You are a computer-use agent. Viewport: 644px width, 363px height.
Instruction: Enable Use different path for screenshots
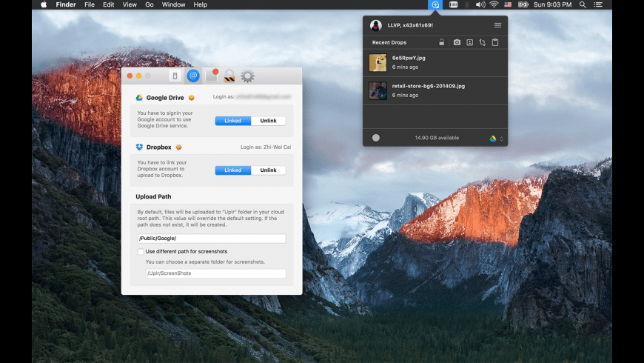coord(141,251)
